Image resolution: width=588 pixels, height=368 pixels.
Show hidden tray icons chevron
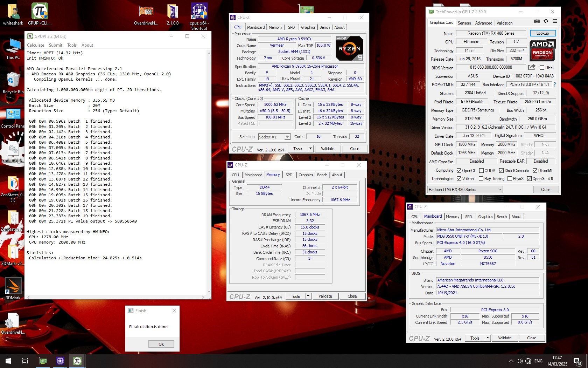(511, 361)
